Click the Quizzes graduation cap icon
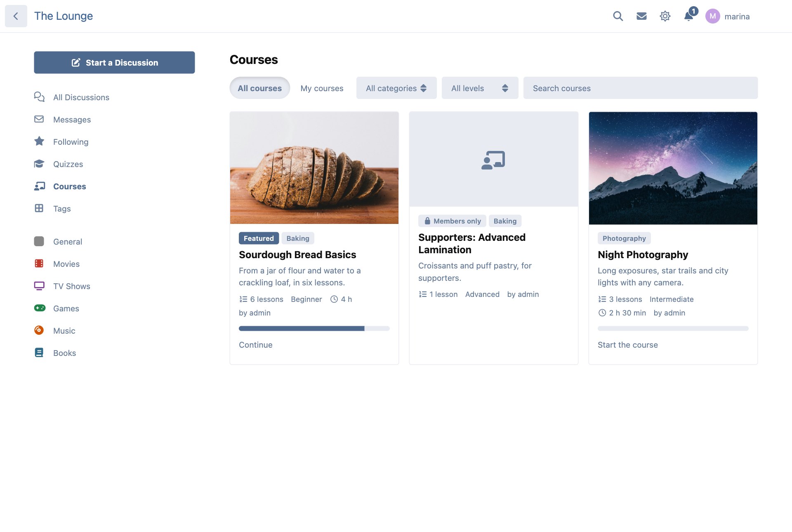Viewport: 792px width, 532px height. 39,164
